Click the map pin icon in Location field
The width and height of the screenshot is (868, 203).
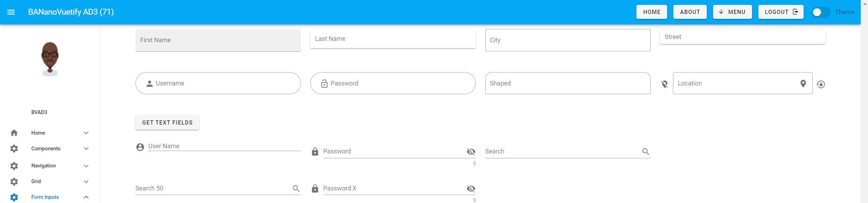pyautogui.click(x=803, y=84)
